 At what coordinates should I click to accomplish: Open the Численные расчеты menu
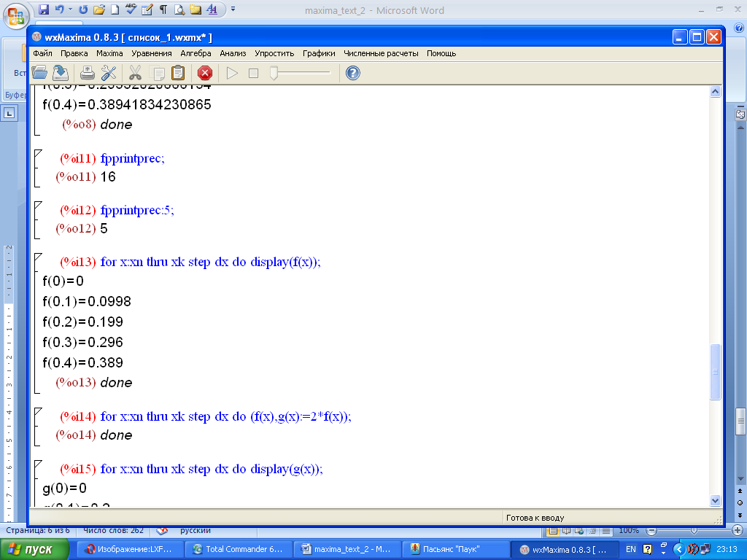pyautogui.click(x=381, y=53)
